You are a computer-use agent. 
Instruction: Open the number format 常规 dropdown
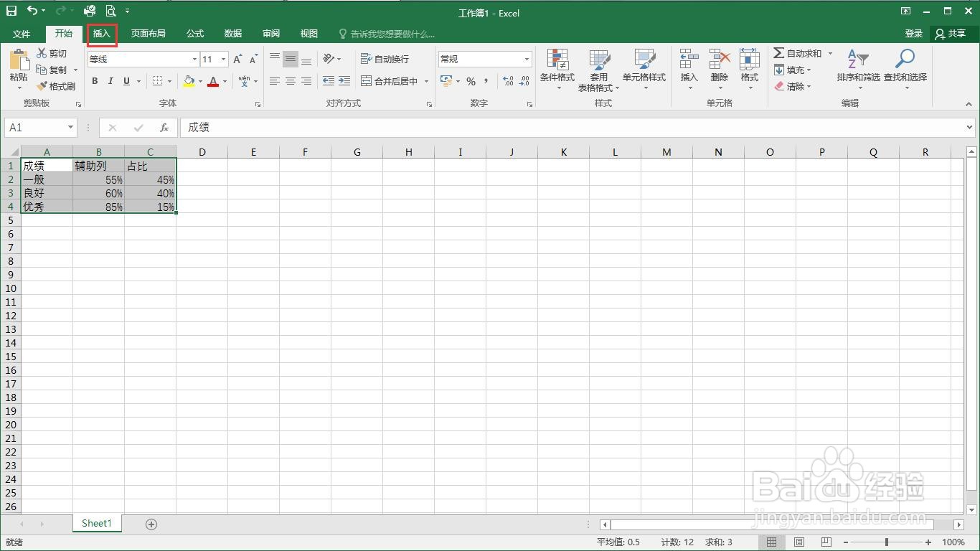pyautogui.click(x=527, y=59)
